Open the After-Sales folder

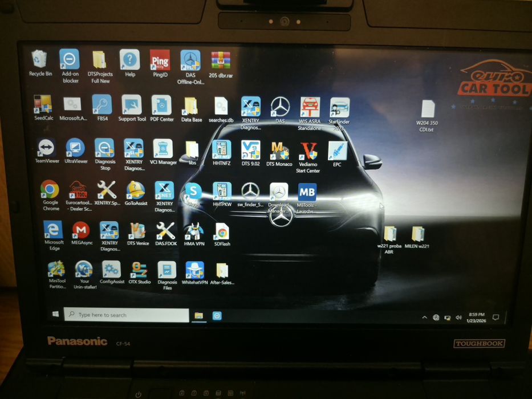(x=222, y=271)
